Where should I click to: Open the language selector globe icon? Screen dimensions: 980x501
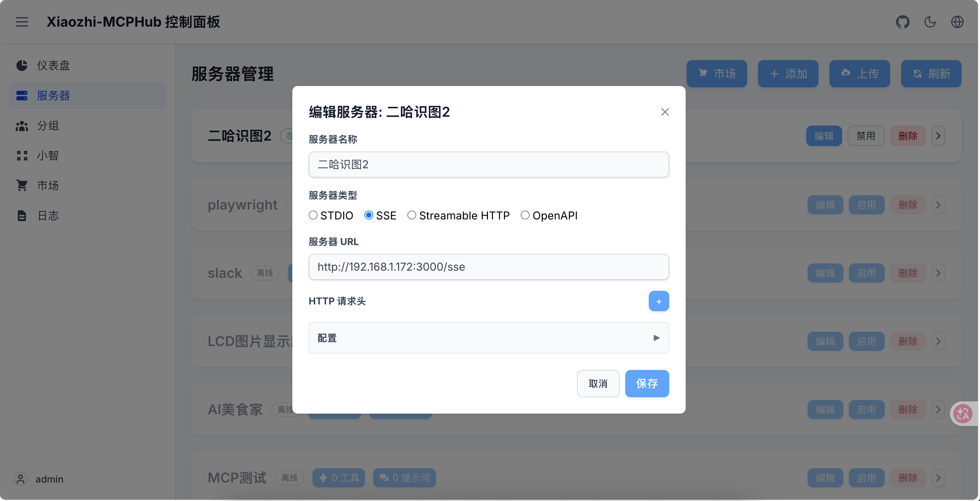(x=957, y=22)
